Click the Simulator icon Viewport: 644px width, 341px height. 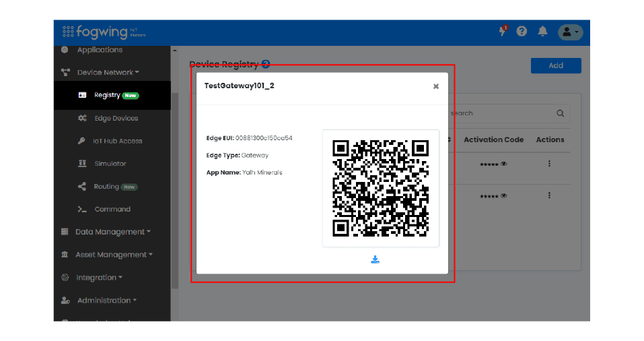click(82, 163)
